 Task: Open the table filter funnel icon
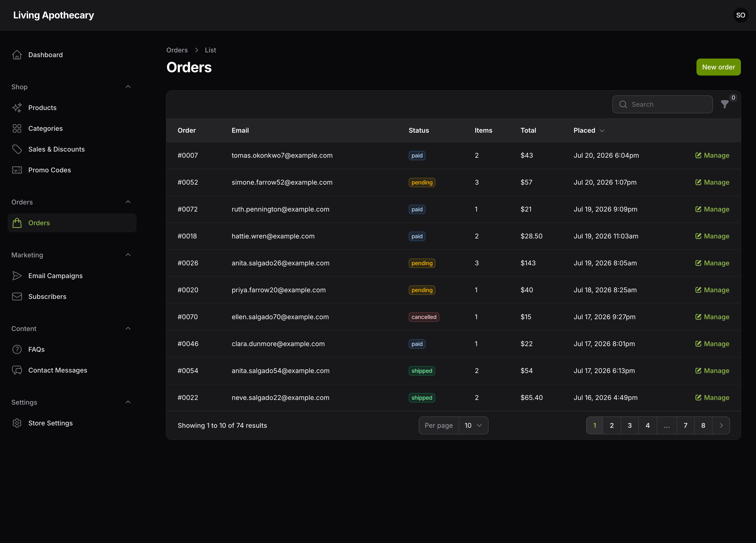point(725,104)
